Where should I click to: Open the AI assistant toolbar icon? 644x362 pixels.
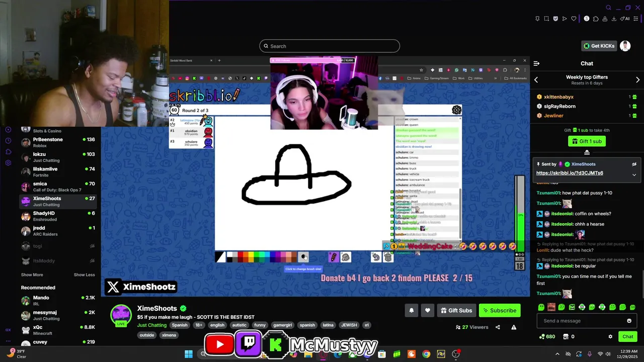[x=625, y=19]
